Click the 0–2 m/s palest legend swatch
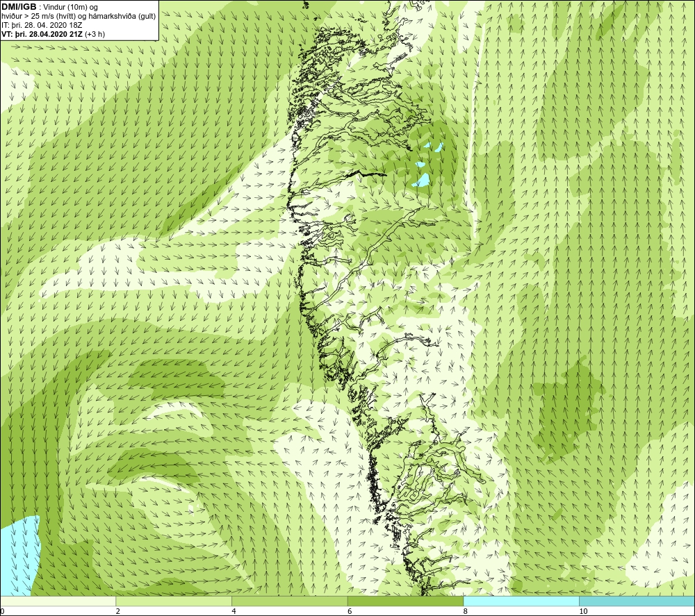 [x=58, y=601]
